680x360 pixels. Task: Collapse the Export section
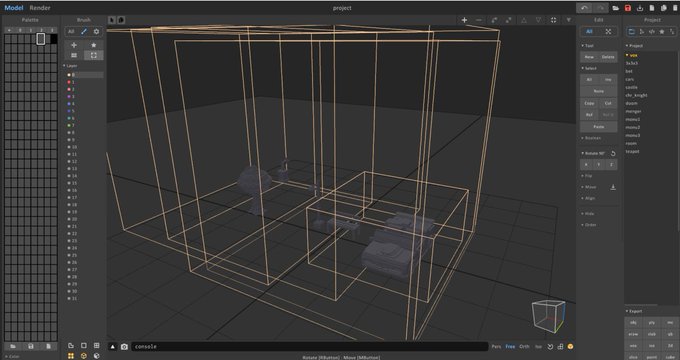pyautogui.click(x=634, y=311)
